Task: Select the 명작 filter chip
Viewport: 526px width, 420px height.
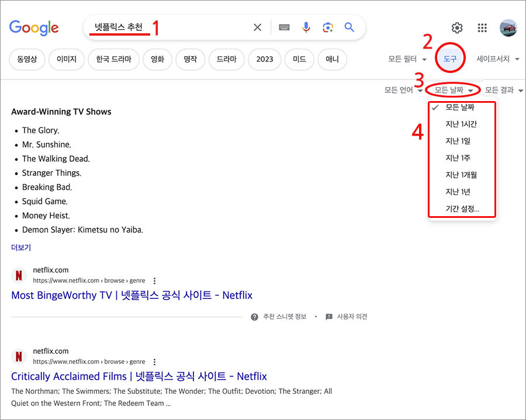Action: pos(190,60)
